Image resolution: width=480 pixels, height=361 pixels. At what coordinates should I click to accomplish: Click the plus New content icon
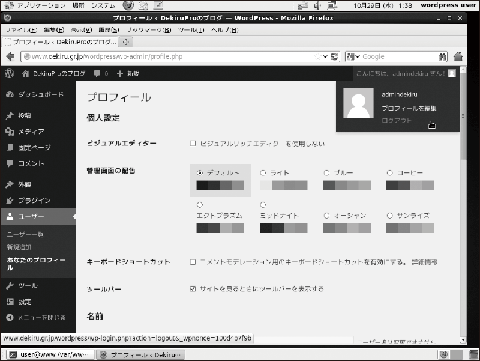(120, 73)
